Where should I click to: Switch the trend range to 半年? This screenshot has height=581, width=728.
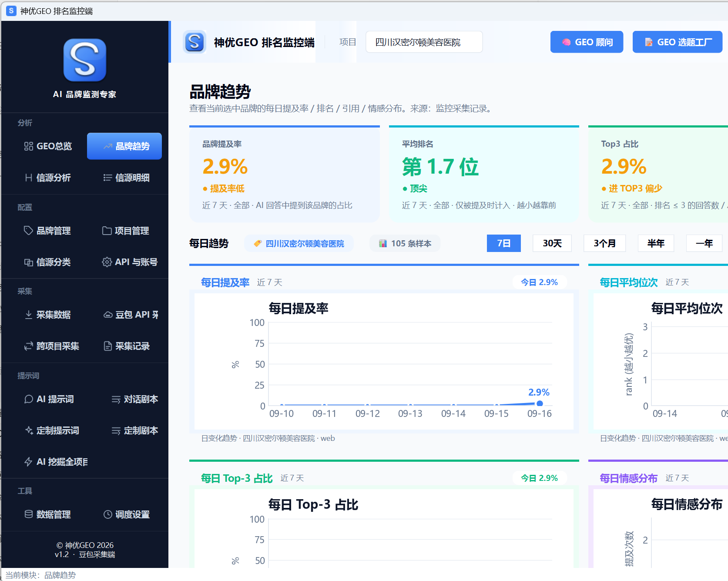656,243
